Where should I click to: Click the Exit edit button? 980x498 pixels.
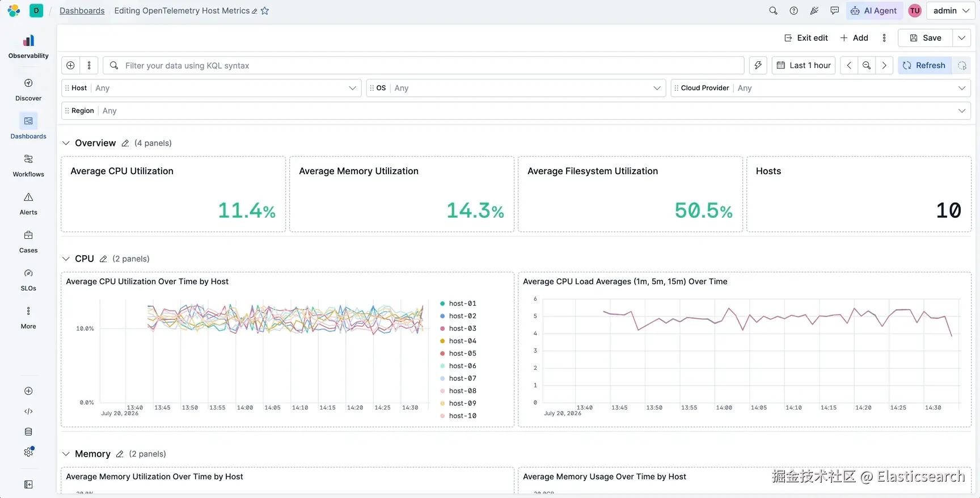(806, 38)
